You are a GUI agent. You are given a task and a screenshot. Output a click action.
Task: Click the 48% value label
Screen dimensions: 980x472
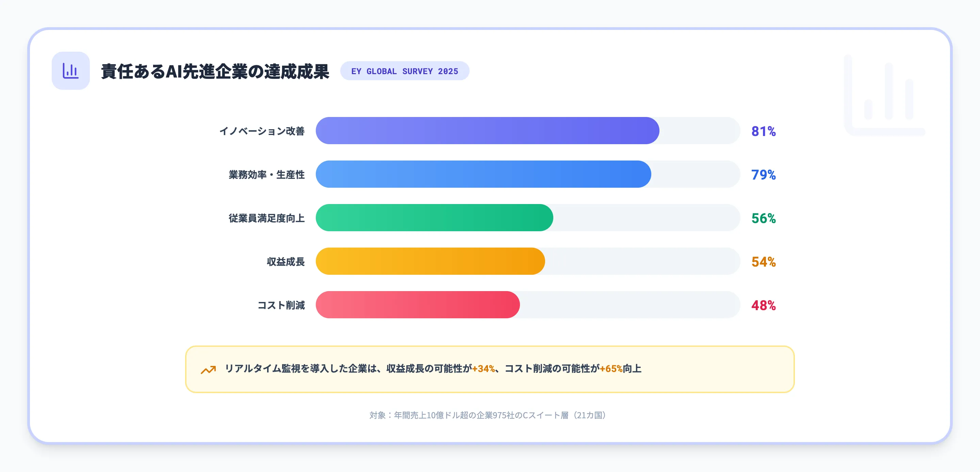click(763, 305)
